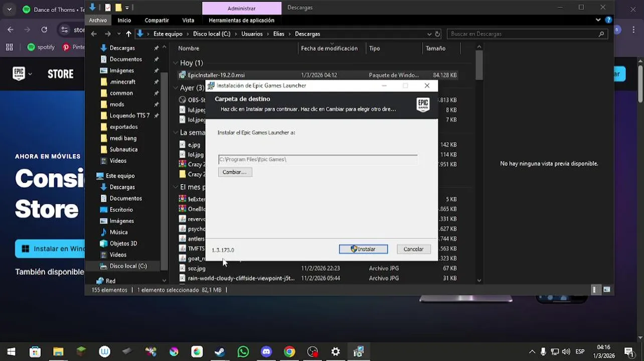Open the Archivo menu in Explorer
This screenshot has height=361, width=644.
click(98, 20)
